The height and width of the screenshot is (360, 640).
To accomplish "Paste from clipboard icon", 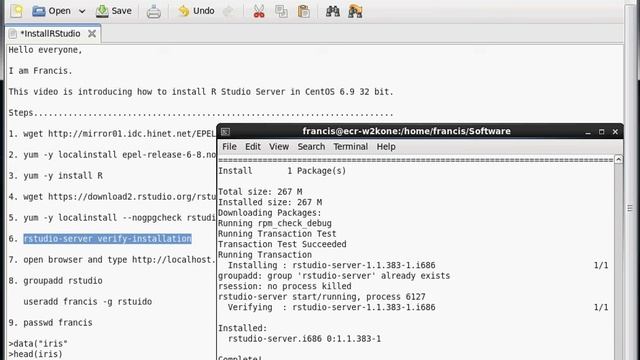I will click(304, 11).
